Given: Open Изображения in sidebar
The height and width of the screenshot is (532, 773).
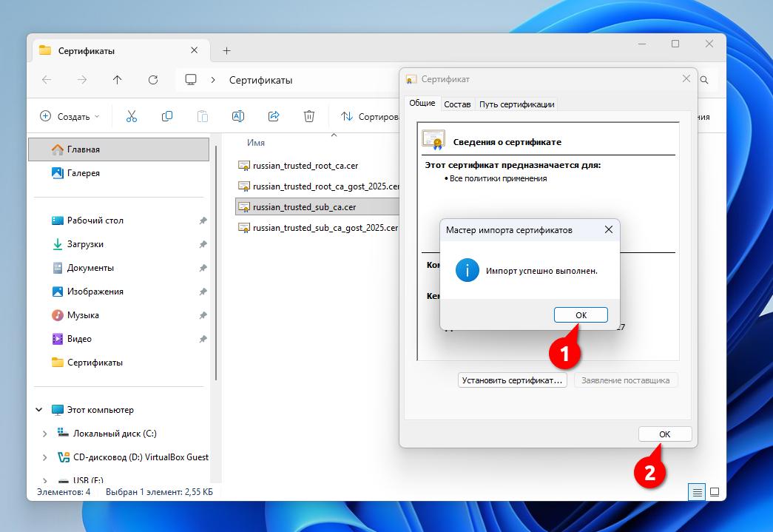Looking at the screenshot, I should tap(95, 292).
